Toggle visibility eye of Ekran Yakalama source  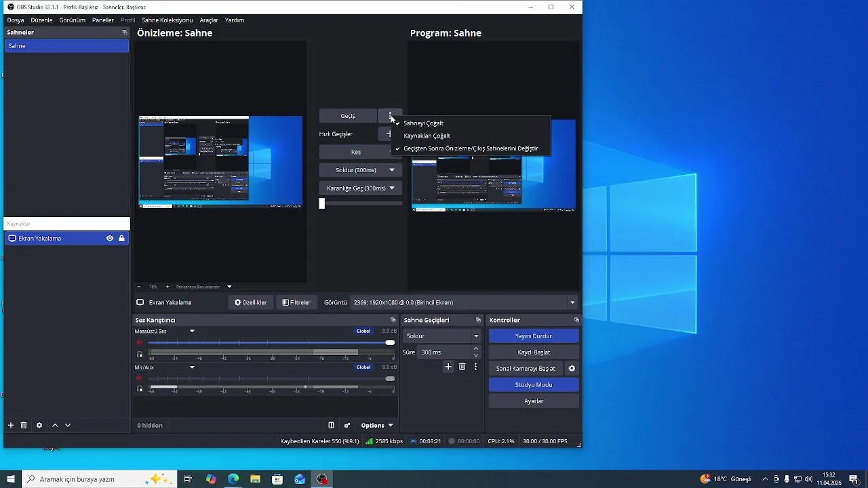(110, 239)
